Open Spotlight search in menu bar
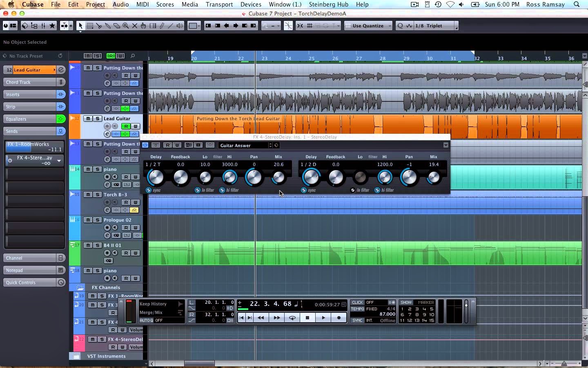The height and width of the screenshot is (368, 588). point(577,4)
